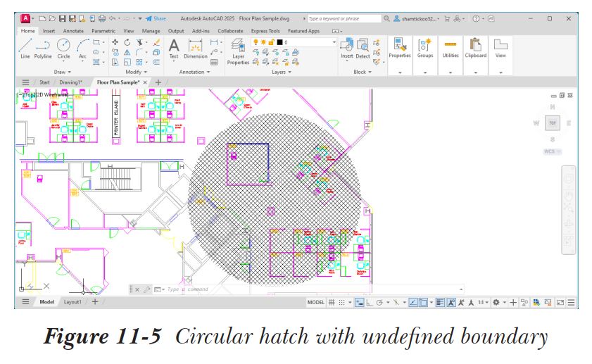Viewport: 592px width, 364px height.
Task: Toggle drawing grid display in status bar
Action: click(332, 303)
